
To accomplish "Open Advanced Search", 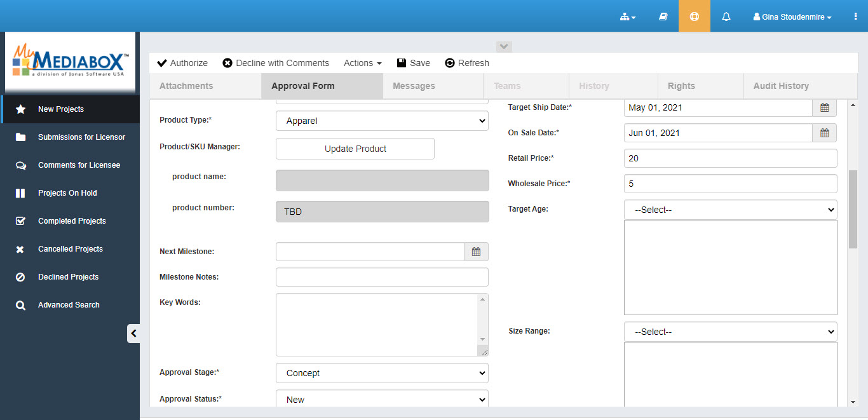I will [x=70, y=305].
